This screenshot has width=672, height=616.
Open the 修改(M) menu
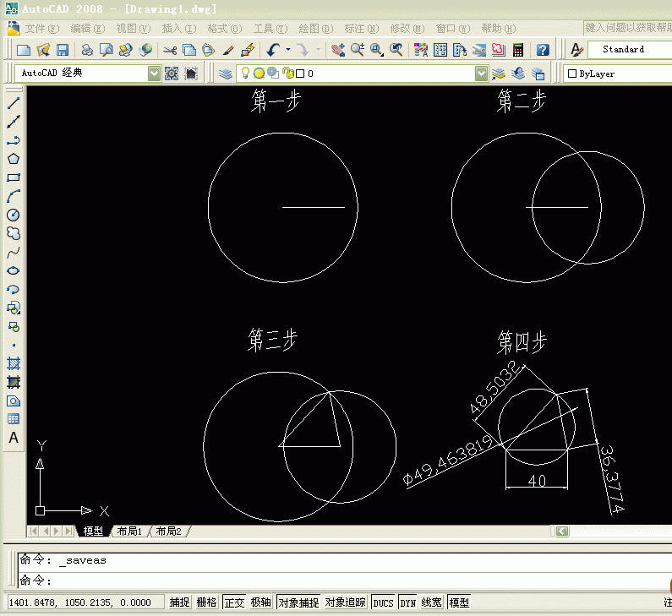407,29
